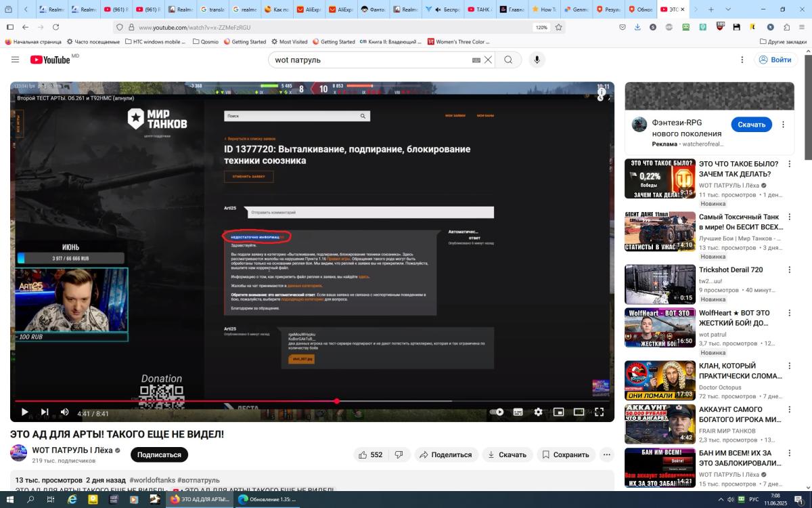Like the video with thumbs up
The width and height of the screenshot is (812, 508).
pos(370,454)
